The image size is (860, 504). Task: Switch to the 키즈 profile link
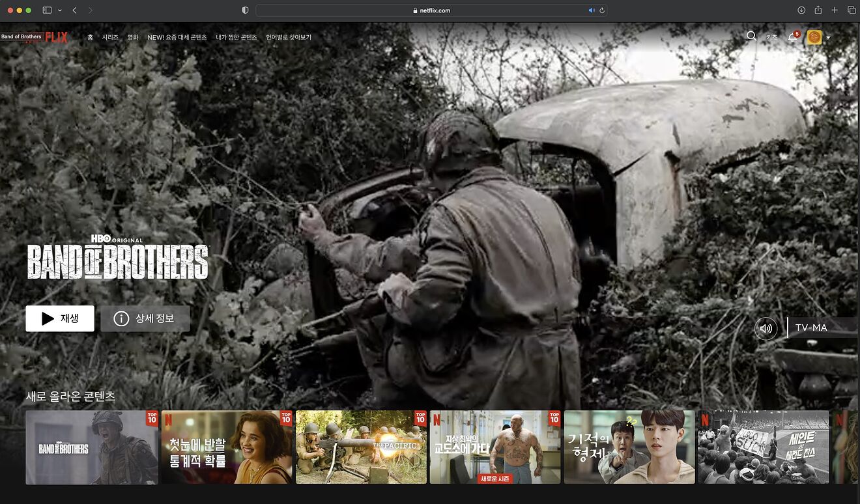coord(772,37)
